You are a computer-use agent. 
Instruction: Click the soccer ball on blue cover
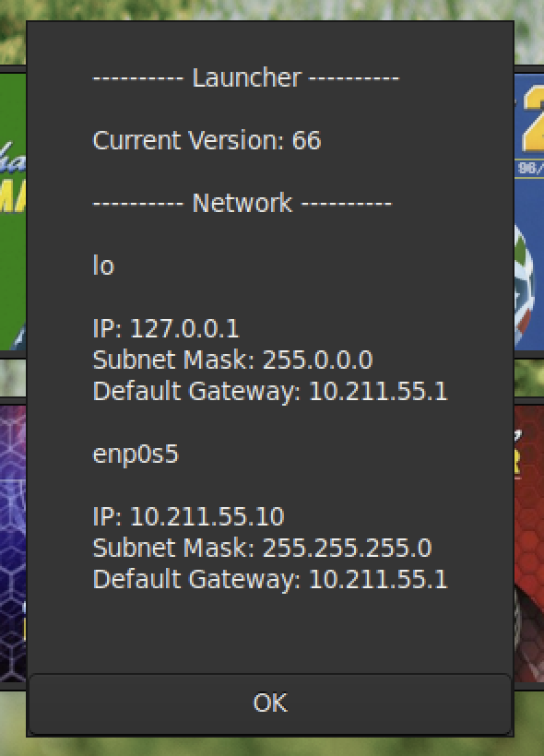pos(525,285)
